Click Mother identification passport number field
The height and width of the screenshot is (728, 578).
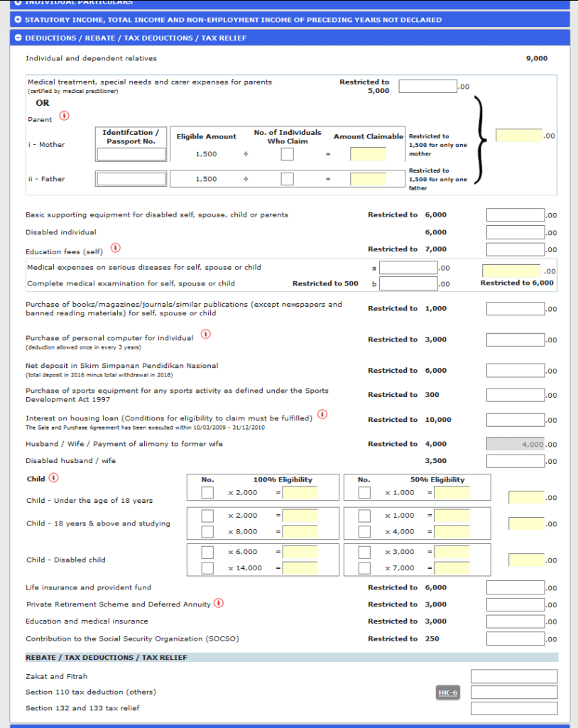[x=131, y=154]
